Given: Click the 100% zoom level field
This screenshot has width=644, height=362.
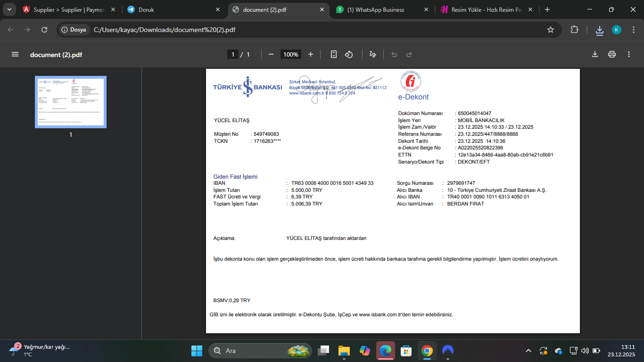Looking at the screenshot, I should pos(291,54).
